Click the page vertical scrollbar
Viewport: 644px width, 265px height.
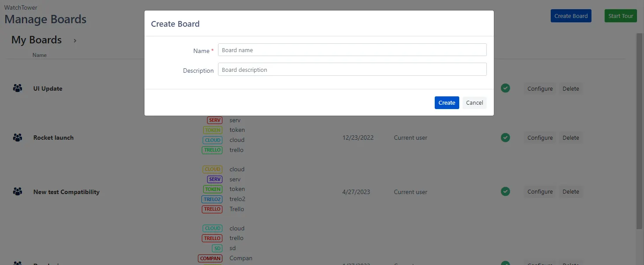639,131
